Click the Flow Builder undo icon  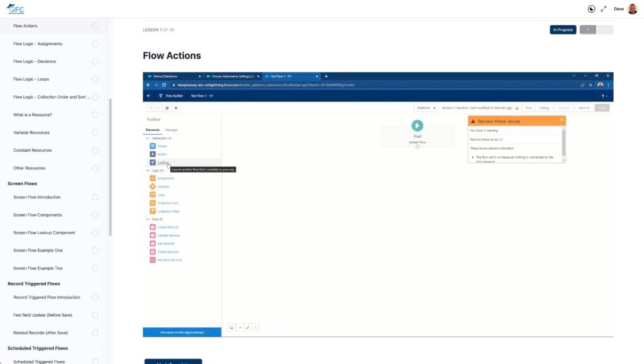point(151,108)
